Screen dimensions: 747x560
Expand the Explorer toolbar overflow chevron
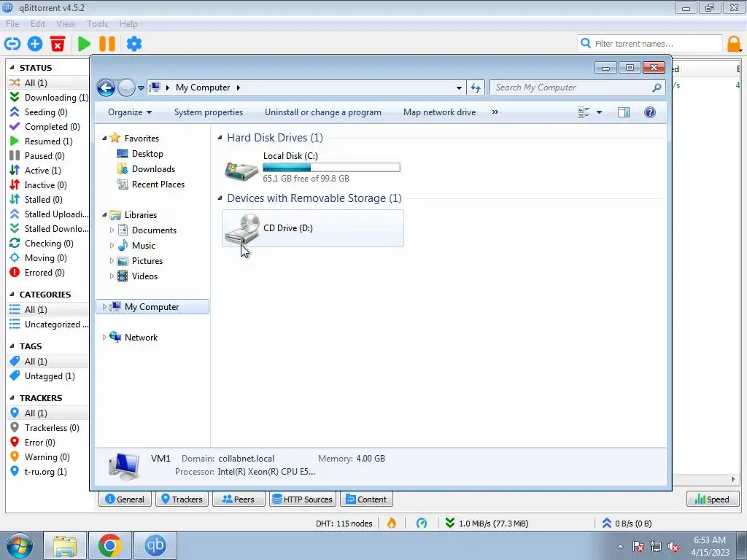click(495, 112)
